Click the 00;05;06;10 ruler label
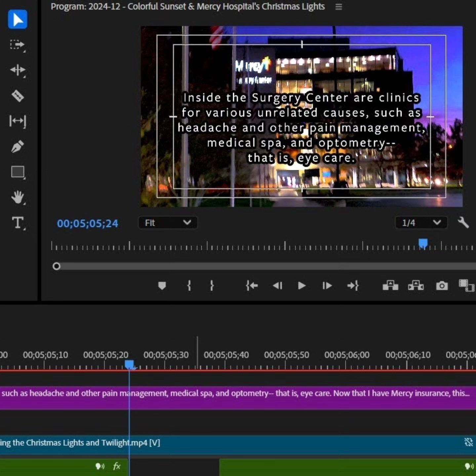Image resolution: width=476 pixels, height=476 pixels. pos(408,355)
